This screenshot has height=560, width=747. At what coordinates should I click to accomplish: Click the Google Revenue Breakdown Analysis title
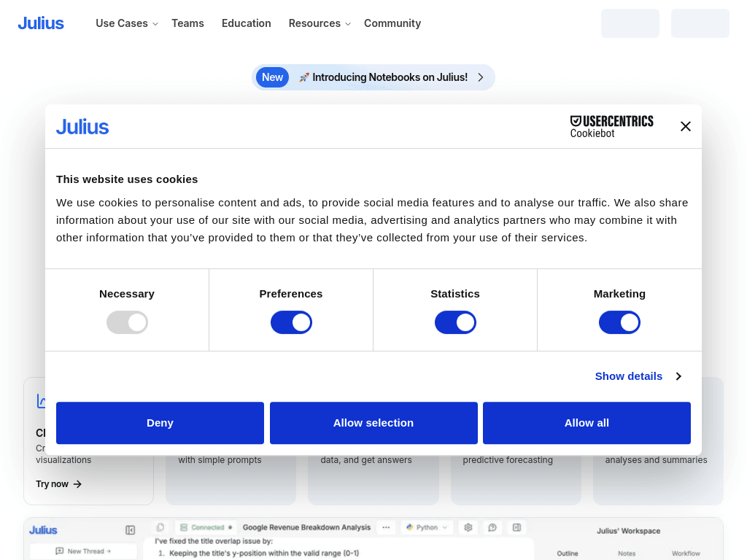306,527
